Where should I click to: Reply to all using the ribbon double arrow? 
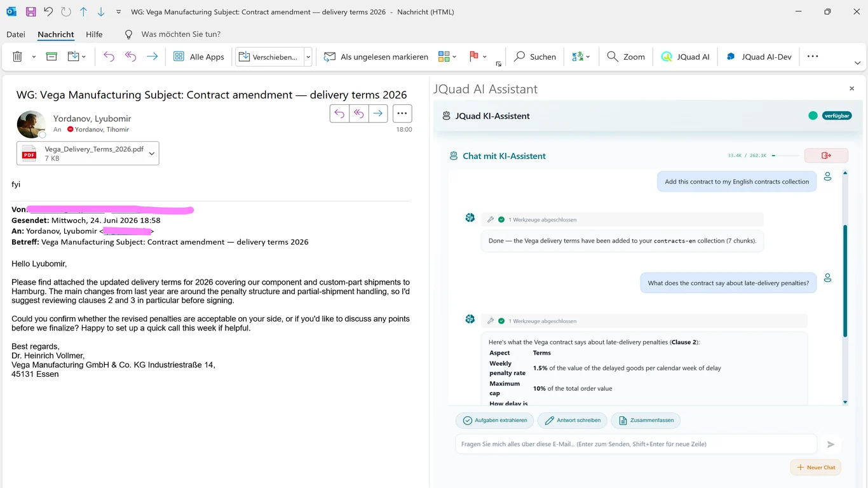[130, 57]
